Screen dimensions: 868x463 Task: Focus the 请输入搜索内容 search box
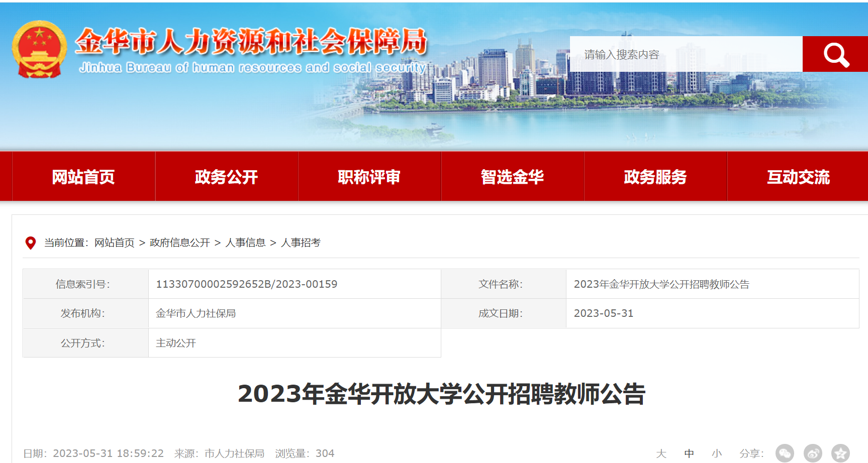[686, 54]
